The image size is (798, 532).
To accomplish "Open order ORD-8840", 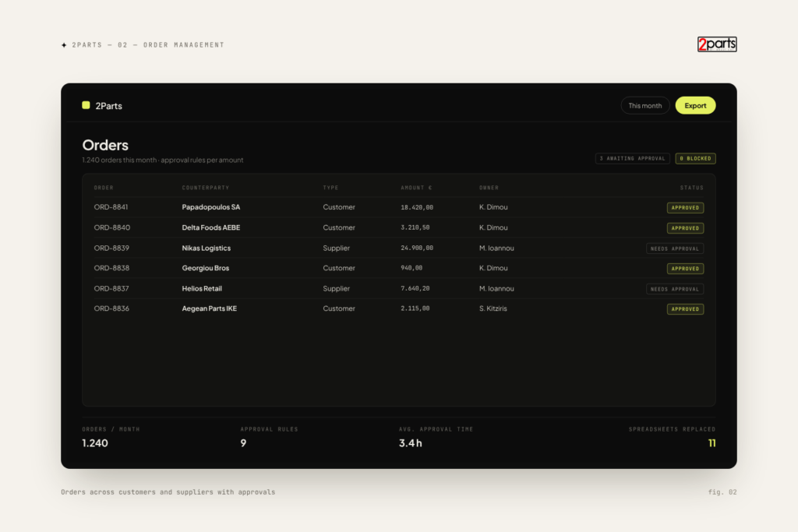I will click(x=112, y=227).
